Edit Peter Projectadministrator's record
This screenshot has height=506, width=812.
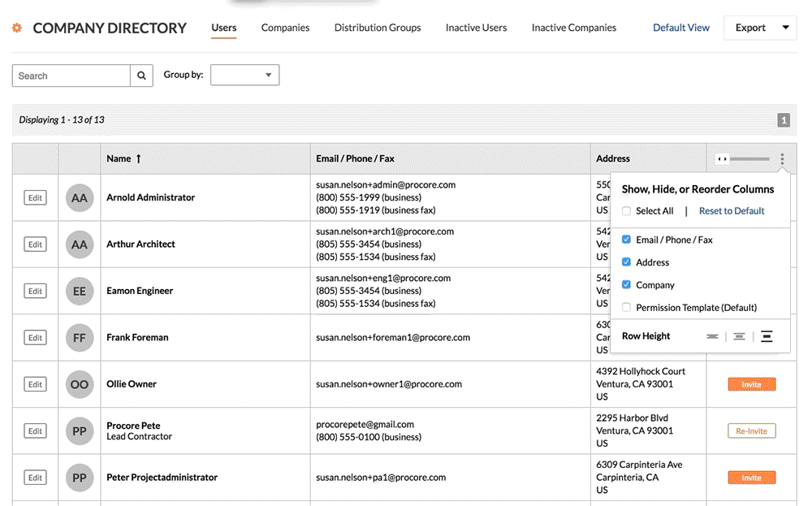coord(35,478)
